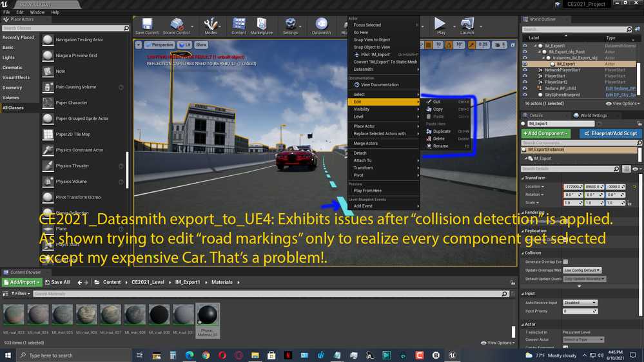This screenshot has width=644, height=362.
Task: Click Materials breadcrumb folder
Action: (x=222, y=282)
